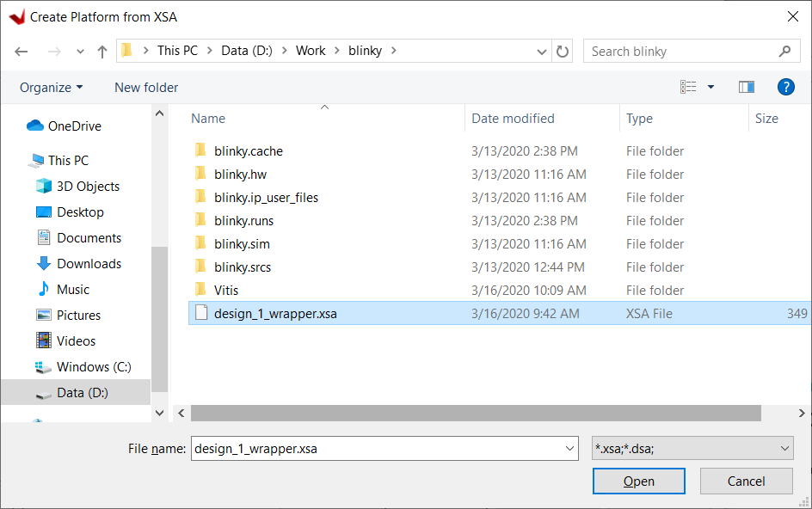The width and height of the screenshot is (812, 509).
Task: Click horizontal scrollbar left arrow
Action: [181, 414]
